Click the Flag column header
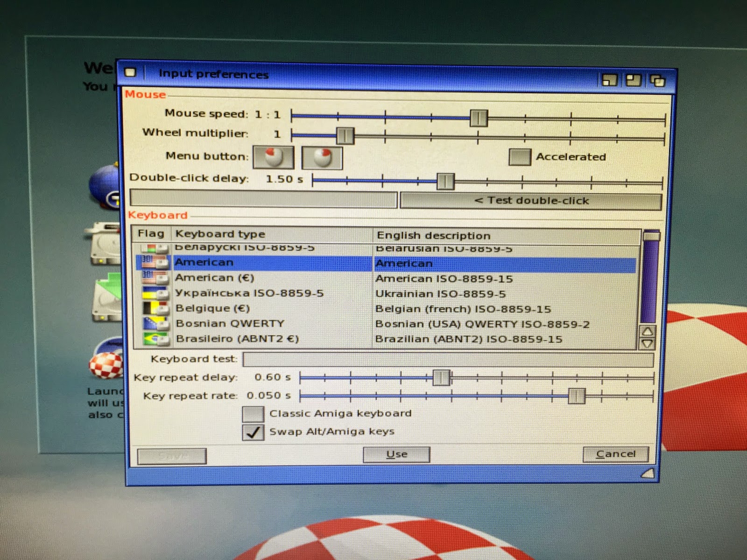747x560 pixels. pos(152,233)
